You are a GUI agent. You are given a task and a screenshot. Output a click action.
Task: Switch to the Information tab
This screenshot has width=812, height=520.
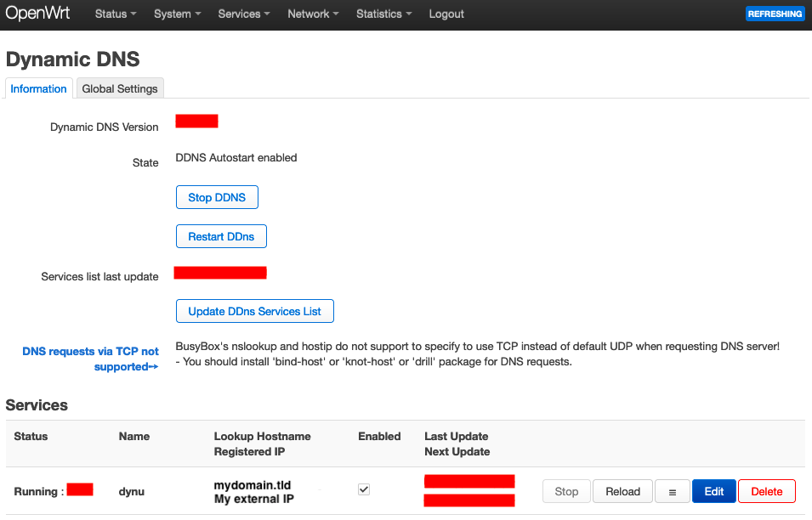click(38, 88)
